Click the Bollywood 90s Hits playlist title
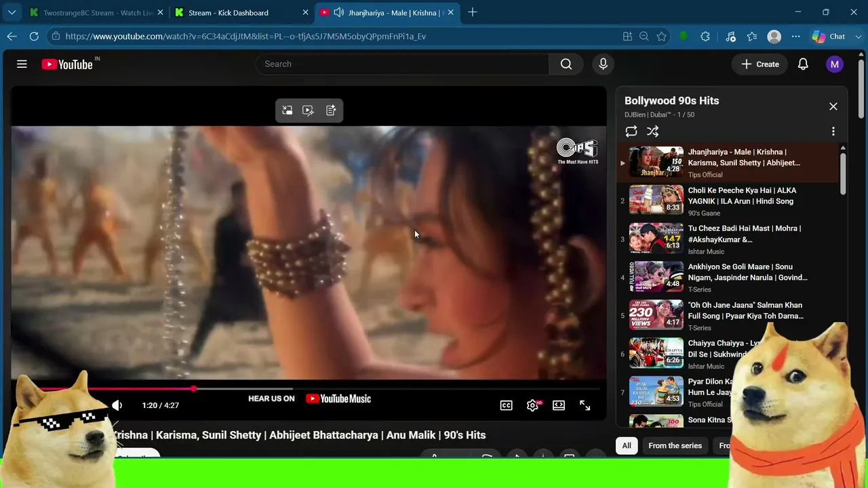This screenshot has width=868, height=488. click(x=672, y=100)
